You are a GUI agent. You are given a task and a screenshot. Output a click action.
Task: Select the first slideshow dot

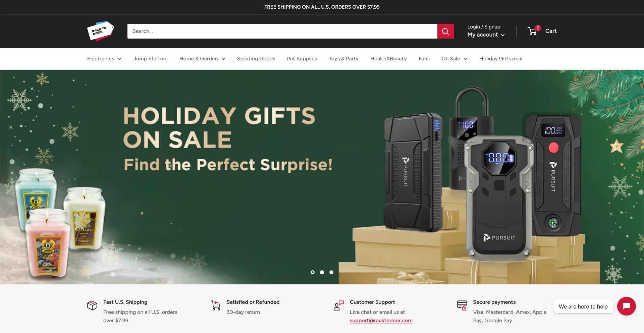click(313, 272)
